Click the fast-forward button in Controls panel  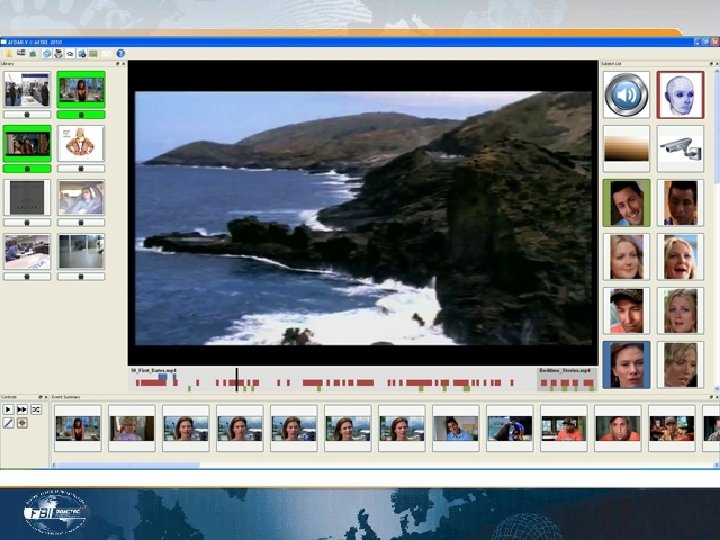(x=22, y=409)
